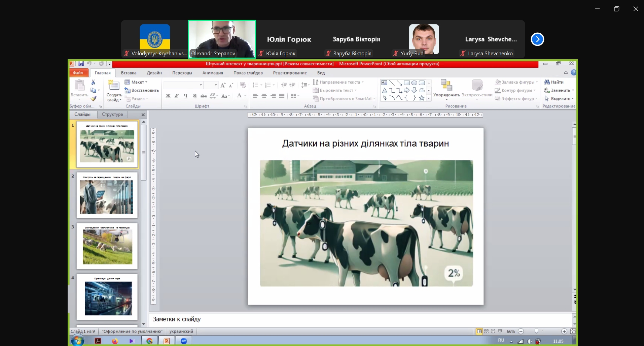This screenshot has width=644, height=346.
Task: Toggle underline (Ч) formatting
Action: (185, 96)
